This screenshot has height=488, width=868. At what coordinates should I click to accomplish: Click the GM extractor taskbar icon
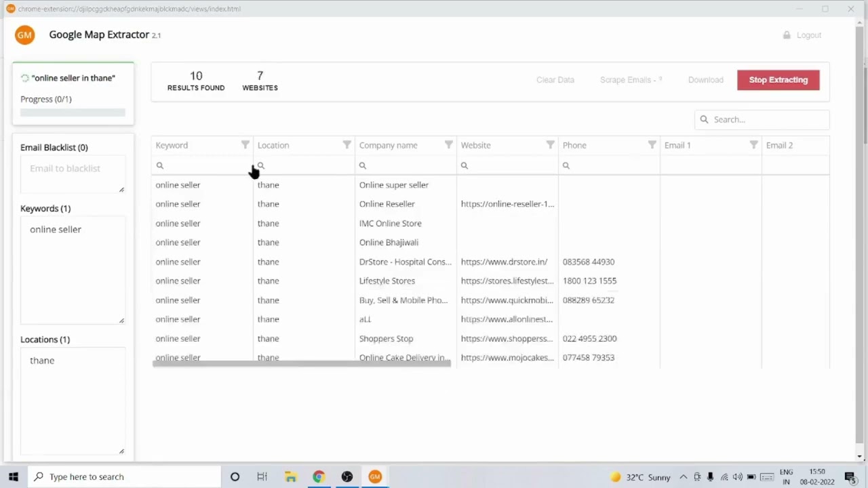375,476
